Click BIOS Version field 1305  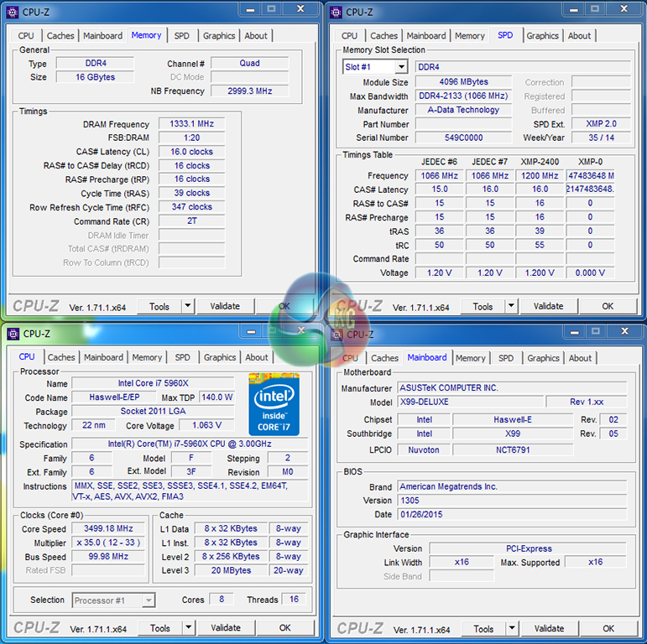click(512, 500)
